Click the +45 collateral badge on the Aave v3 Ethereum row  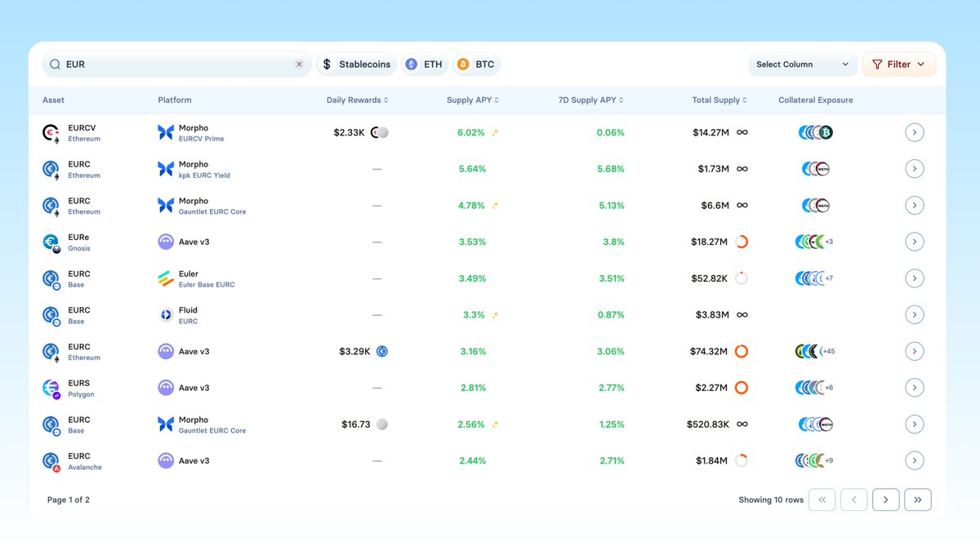829,351
